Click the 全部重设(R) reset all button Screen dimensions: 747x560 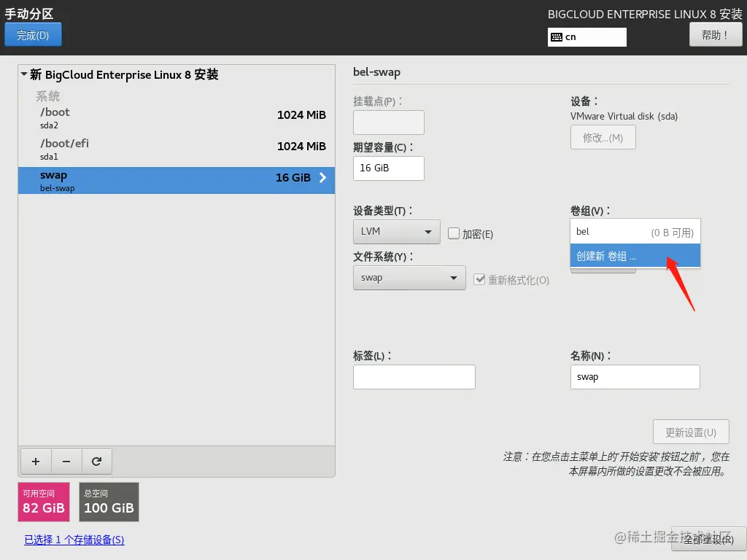tap(708, 539)
